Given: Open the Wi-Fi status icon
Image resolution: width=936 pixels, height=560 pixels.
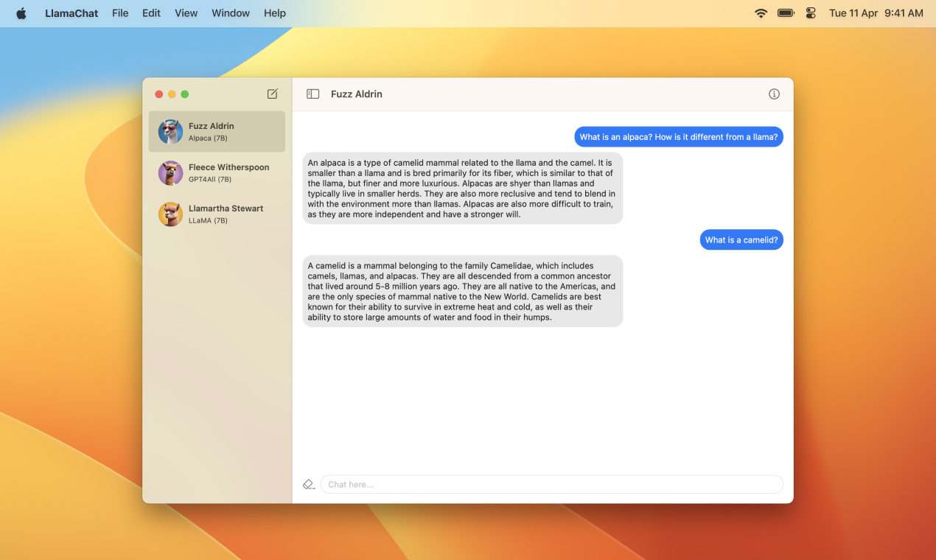Looking at the screenshot, I should (761, 13).
